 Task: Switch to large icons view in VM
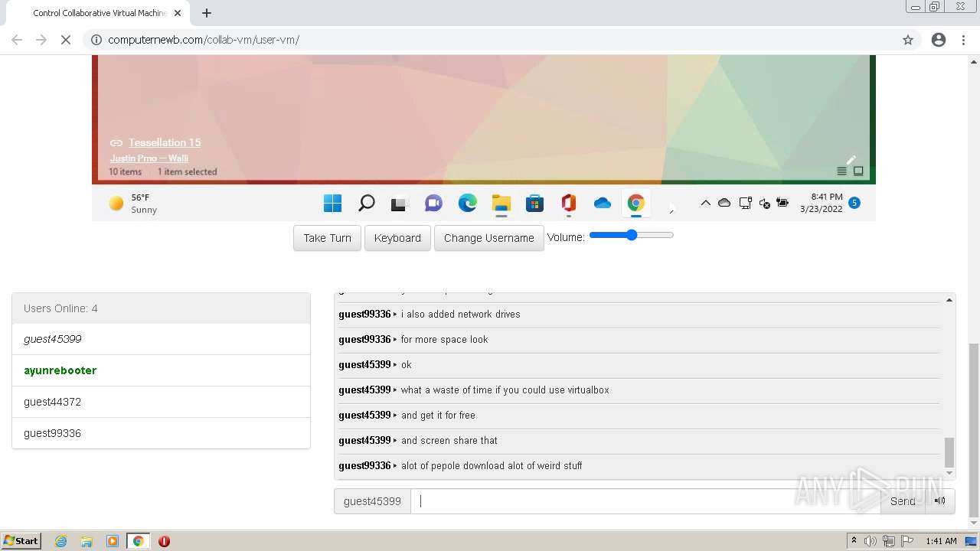pyautogui.click(x=858, y=171)
